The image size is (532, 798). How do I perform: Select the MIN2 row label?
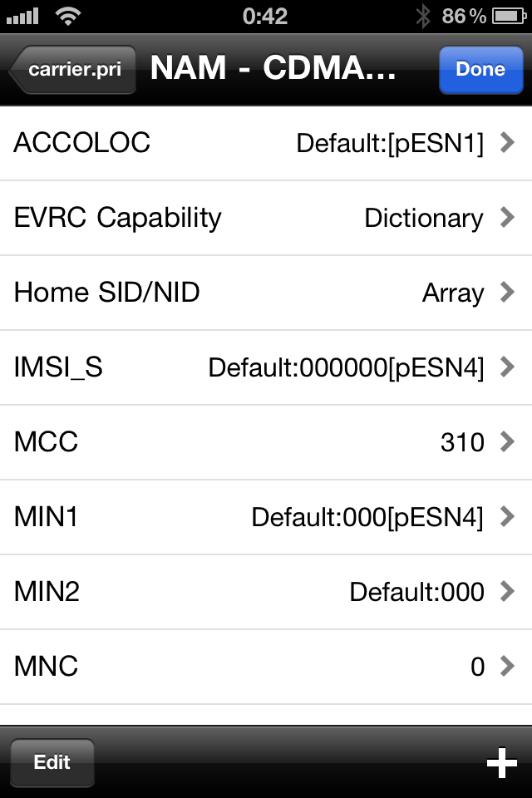tap(47, 591)
